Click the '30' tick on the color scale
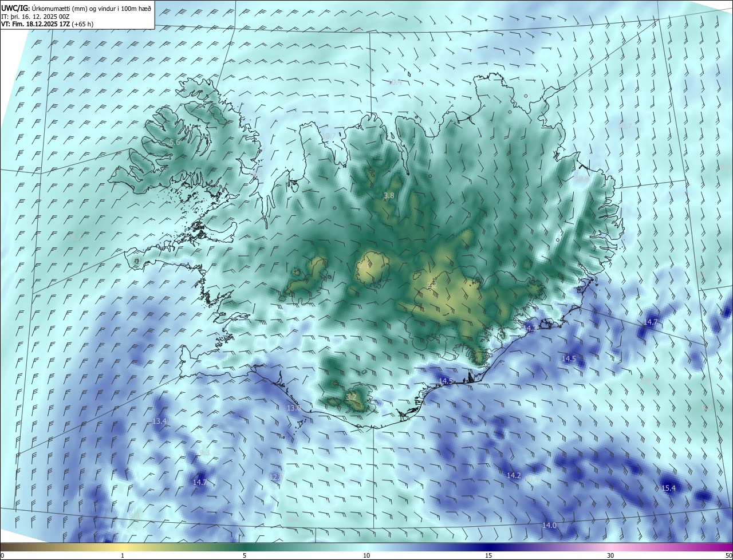This screenshot has width=733, height=560. click(x=610, y=555)
